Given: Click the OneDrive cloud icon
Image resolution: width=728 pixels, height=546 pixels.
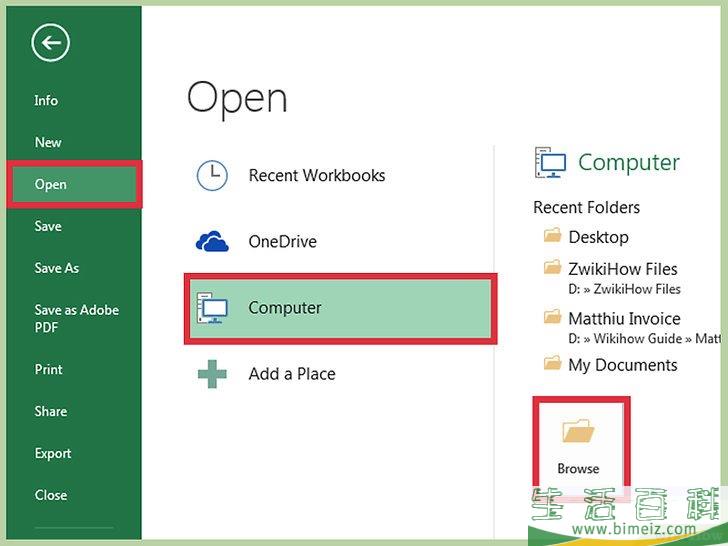Looking at the screenshot, I should pyautogui.click(x=212, y=241).
